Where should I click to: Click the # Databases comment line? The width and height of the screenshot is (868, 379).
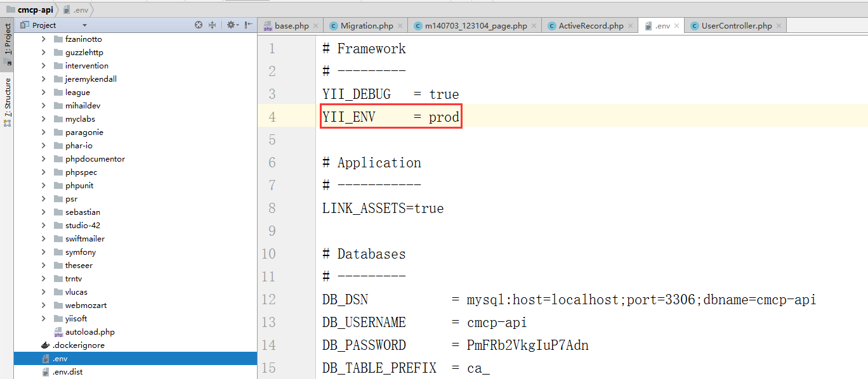point(364,254)
